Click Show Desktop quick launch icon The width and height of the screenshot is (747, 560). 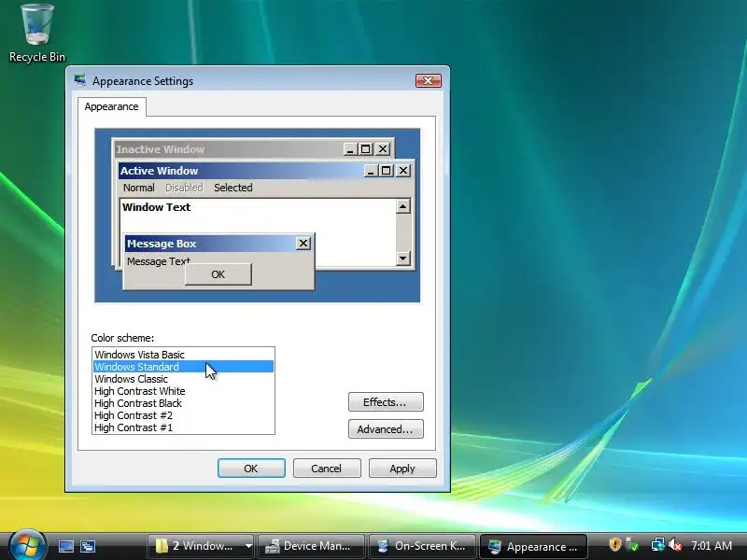pos(65,546)
